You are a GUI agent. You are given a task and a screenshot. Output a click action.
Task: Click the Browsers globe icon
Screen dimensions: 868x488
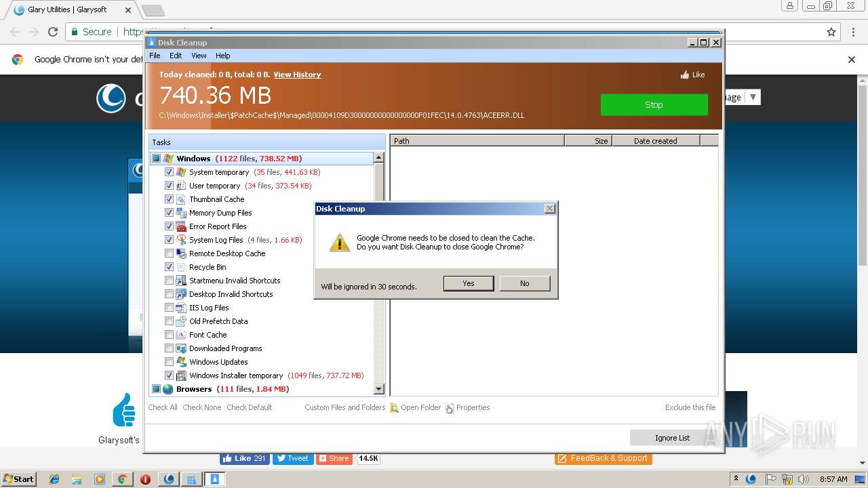(168, 389)
